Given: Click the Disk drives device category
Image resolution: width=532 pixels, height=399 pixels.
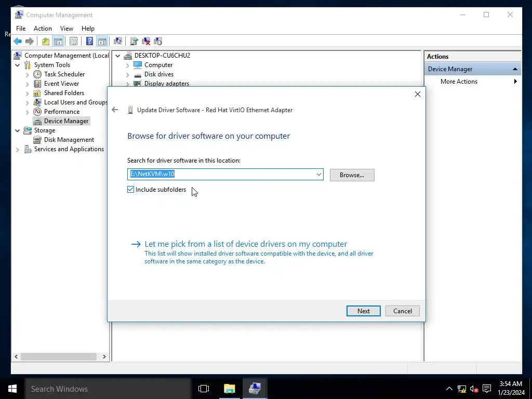Looking at the screenshot, I should (159, 74).
